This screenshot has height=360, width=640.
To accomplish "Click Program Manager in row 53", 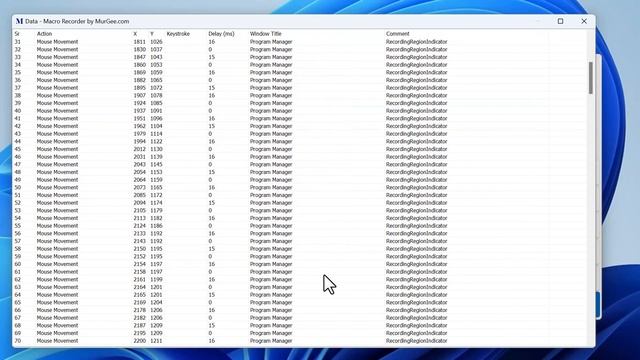I will [271, 210].
